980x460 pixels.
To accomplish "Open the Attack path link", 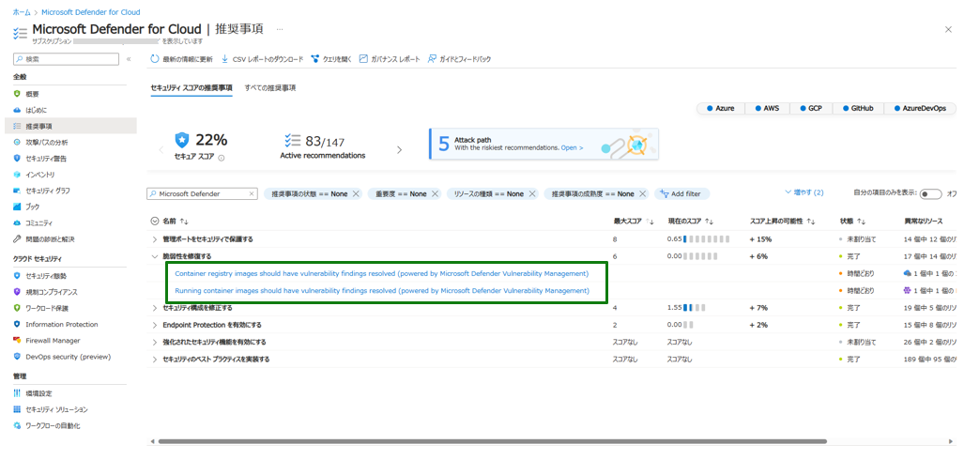I will (572, 148).
